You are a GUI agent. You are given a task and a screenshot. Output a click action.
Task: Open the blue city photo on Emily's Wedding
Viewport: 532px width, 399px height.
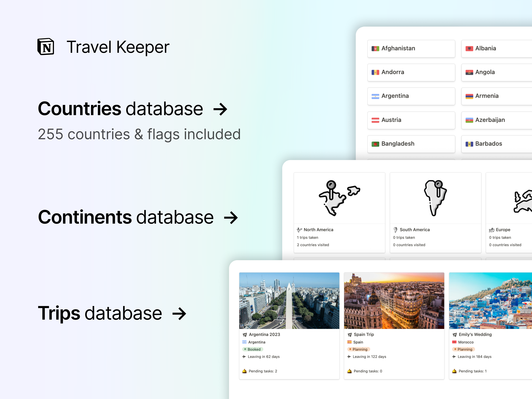tap(491, 301)
